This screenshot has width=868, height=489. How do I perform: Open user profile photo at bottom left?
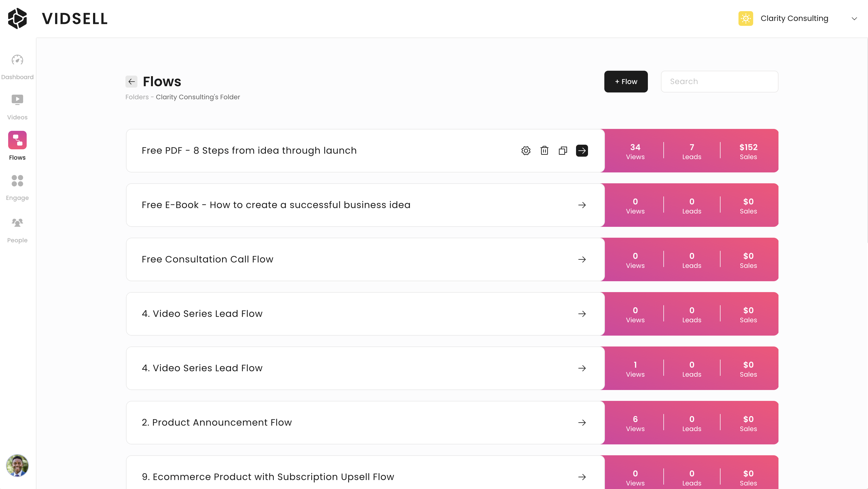tap(17, 465)
